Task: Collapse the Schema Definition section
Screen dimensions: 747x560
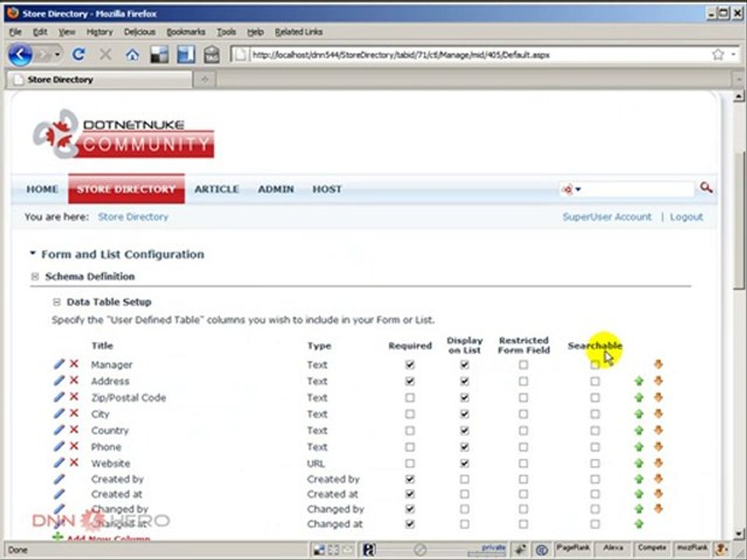Action: coord(35,276)
